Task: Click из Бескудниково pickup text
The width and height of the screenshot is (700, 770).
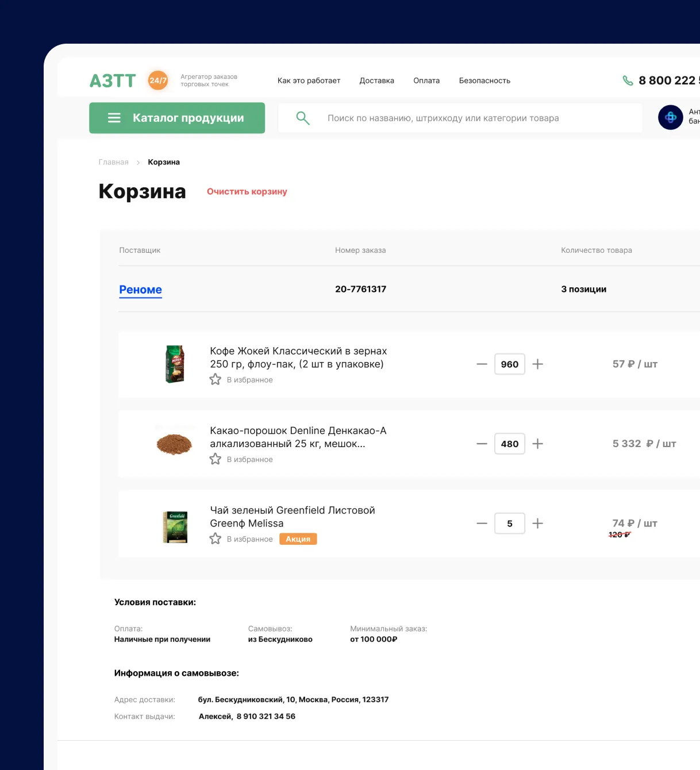Action: tap(280, 639)
